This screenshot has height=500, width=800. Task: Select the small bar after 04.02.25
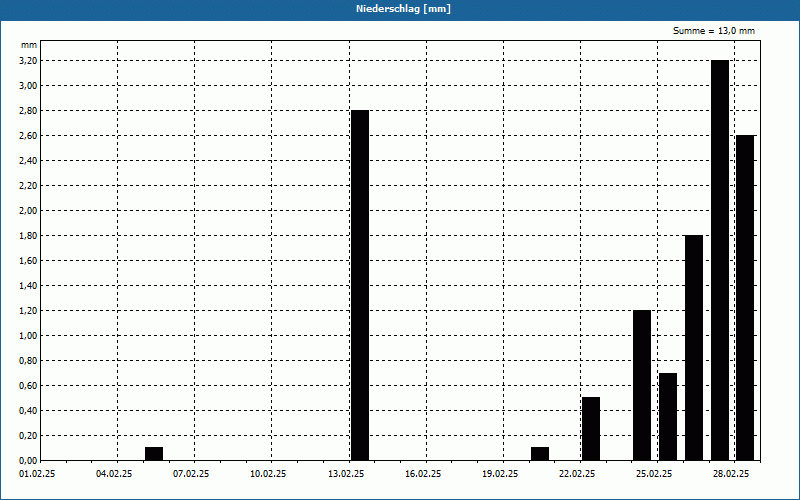(154, 454)
